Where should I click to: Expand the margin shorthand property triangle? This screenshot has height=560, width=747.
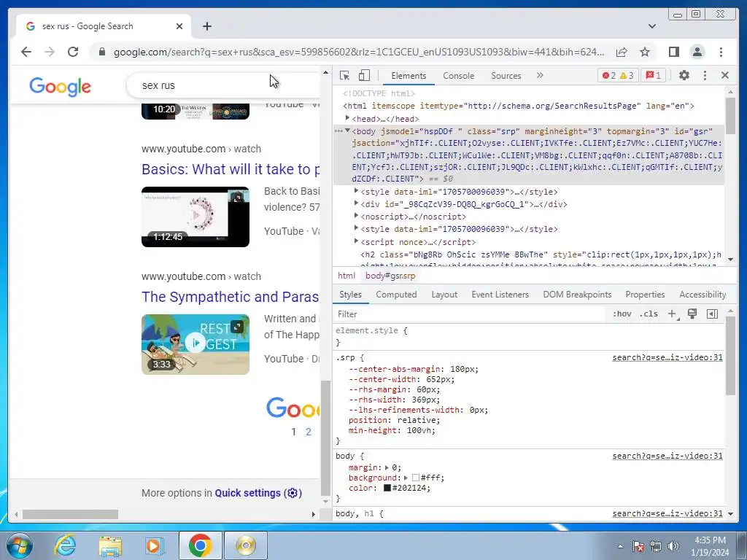(x=387, y=468)
